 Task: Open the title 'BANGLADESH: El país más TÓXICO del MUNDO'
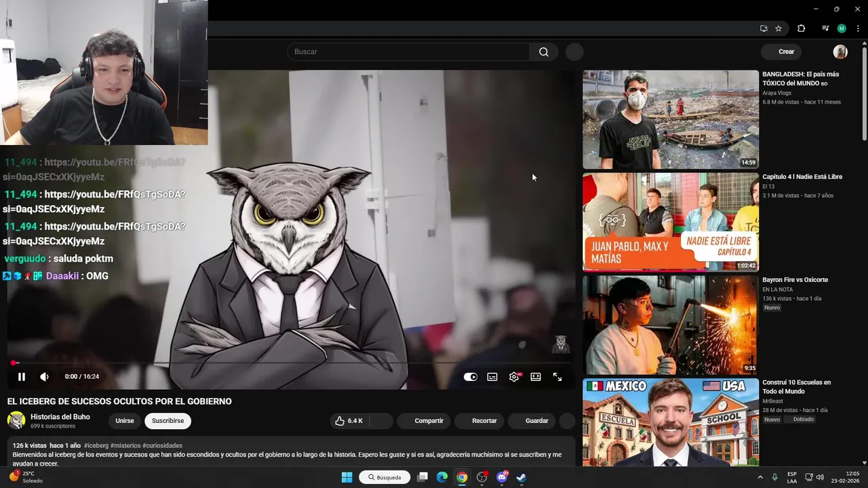pos(800,79)
